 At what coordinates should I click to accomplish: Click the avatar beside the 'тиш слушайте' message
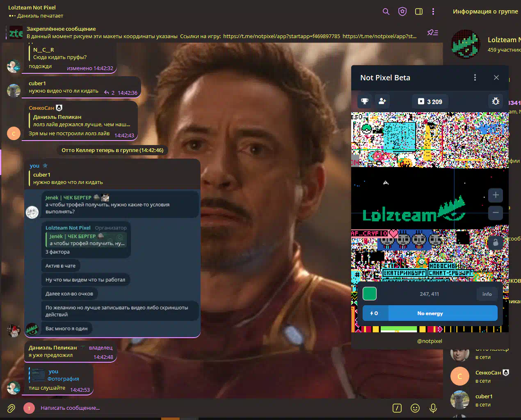pos(14,388)
